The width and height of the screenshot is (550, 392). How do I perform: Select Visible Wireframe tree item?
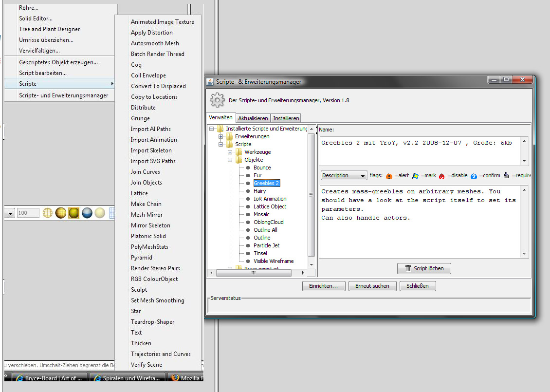(x=274, y=261)
